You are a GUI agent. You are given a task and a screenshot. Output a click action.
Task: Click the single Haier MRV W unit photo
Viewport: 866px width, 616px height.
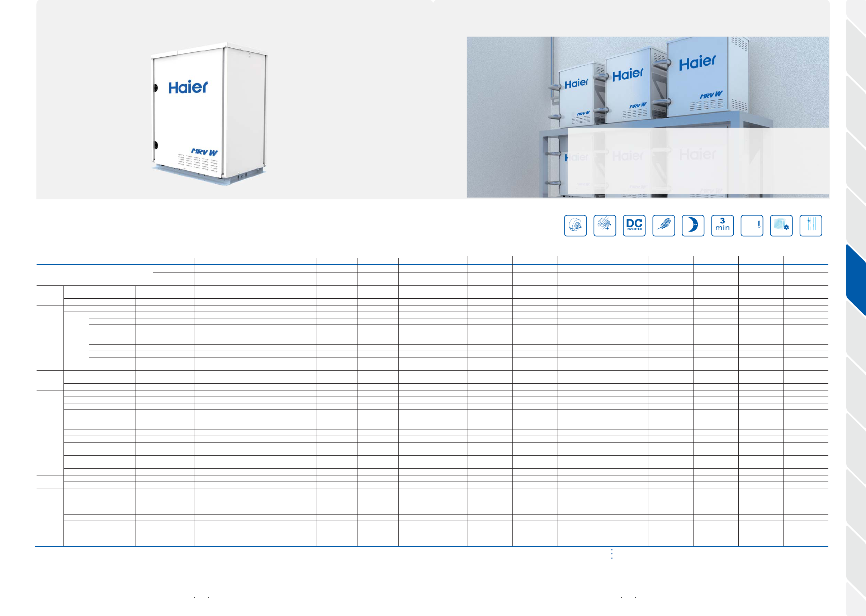tap(209, 114)
